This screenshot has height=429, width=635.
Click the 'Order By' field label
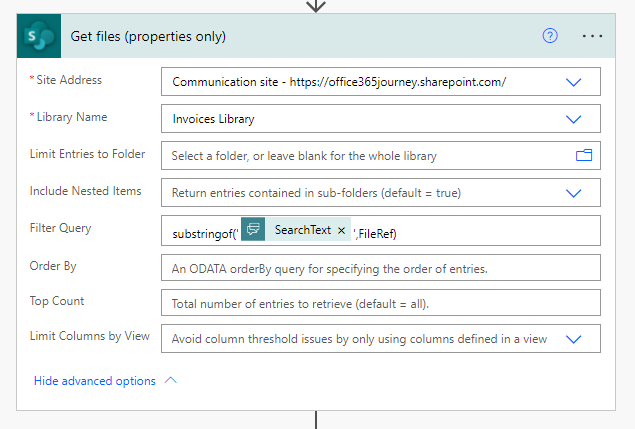53,266
